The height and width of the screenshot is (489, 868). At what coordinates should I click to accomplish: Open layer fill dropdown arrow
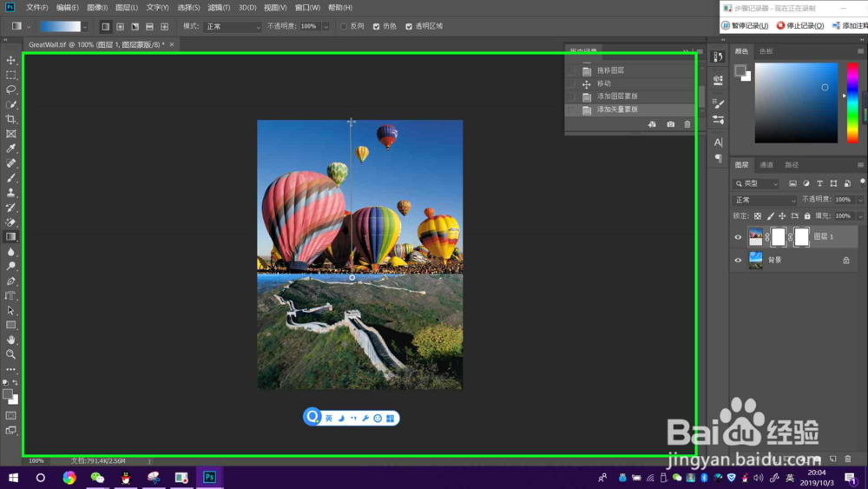(859, 216)
